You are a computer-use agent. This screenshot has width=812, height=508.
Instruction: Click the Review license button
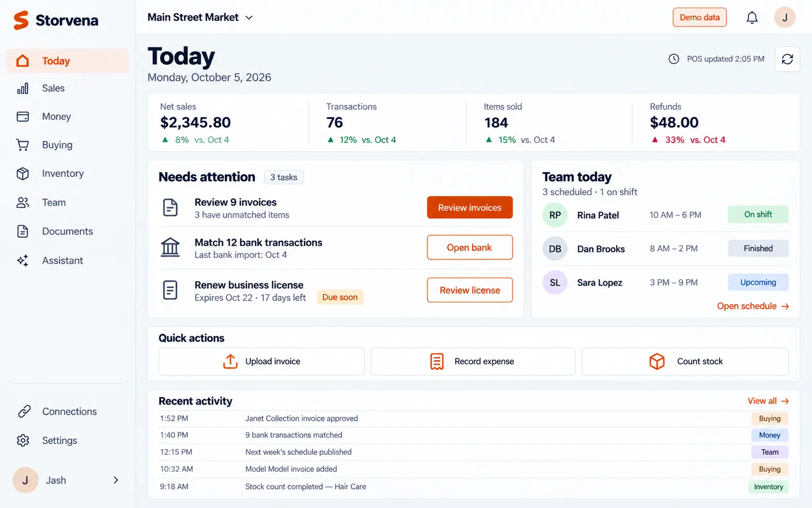470,290
